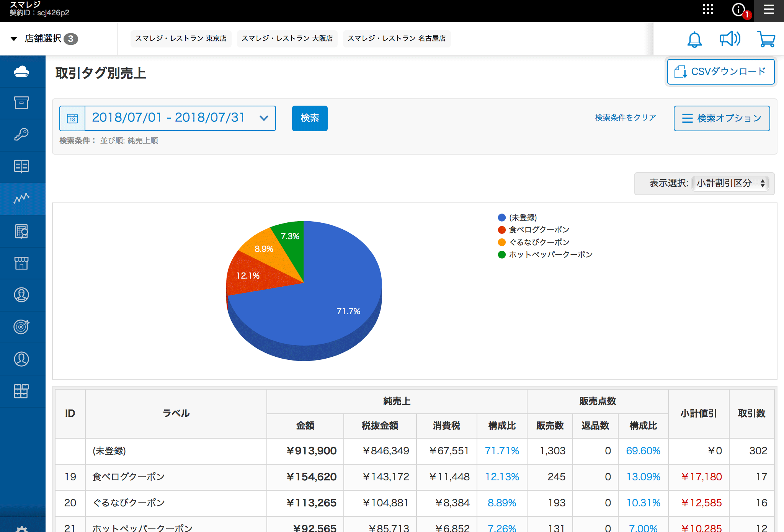
Task: Click the 消費税 column header
Action: [446, 426]
